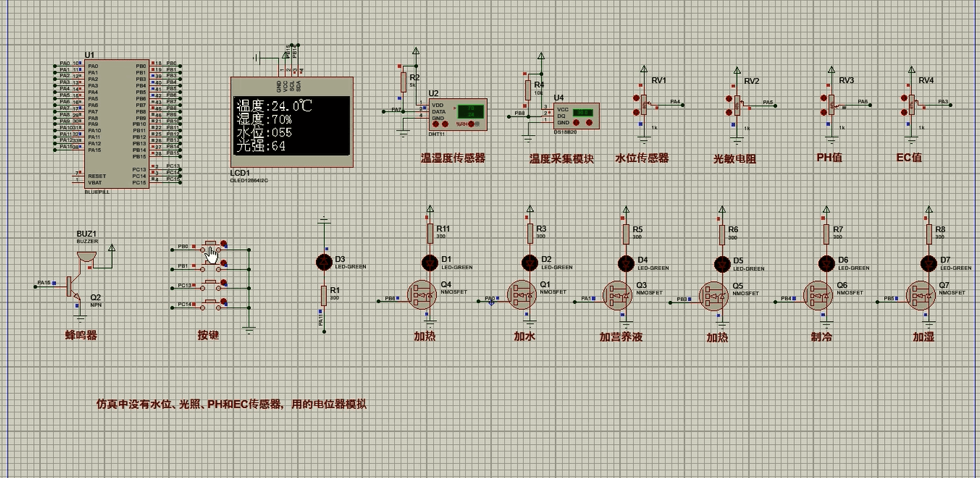980x478 pixels.
Task: Click the RV4 potentiometer wiper body
Action: (912, 105)
